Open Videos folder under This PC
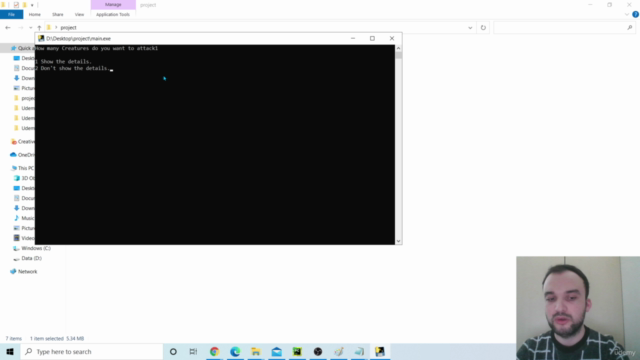640x360 pixels. [24, 238]
